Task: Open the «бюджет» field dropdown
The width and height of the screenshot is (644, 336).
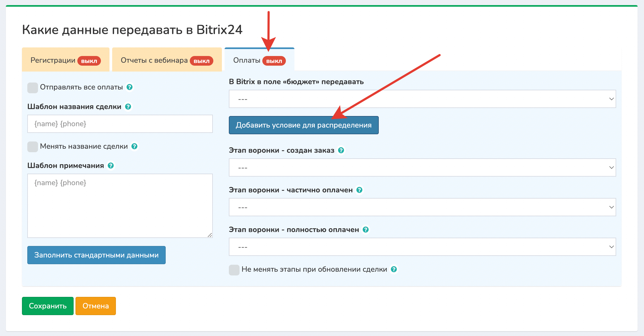Action: coord(422,99)
